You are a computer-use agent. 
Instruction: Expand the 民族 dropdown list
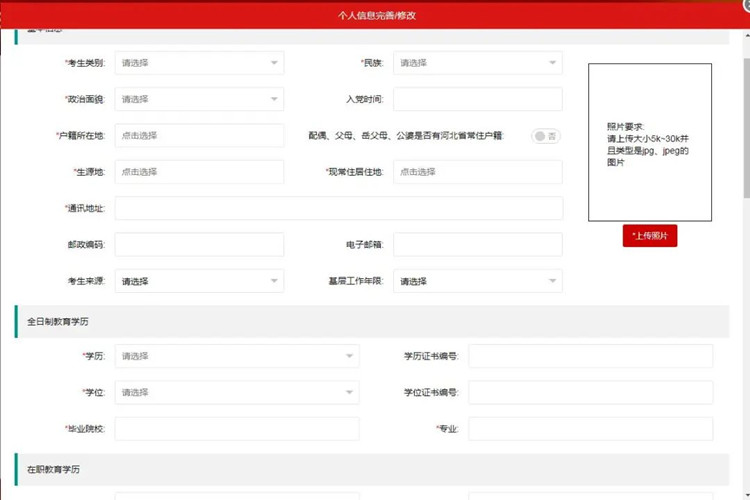click(477, 63)
